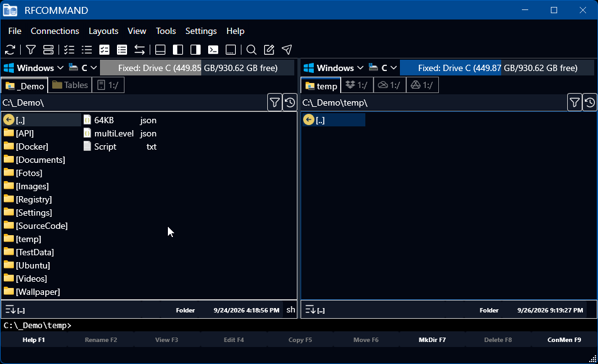
Task: Click right panel drive C free space bar
Action: coord(497,68)
